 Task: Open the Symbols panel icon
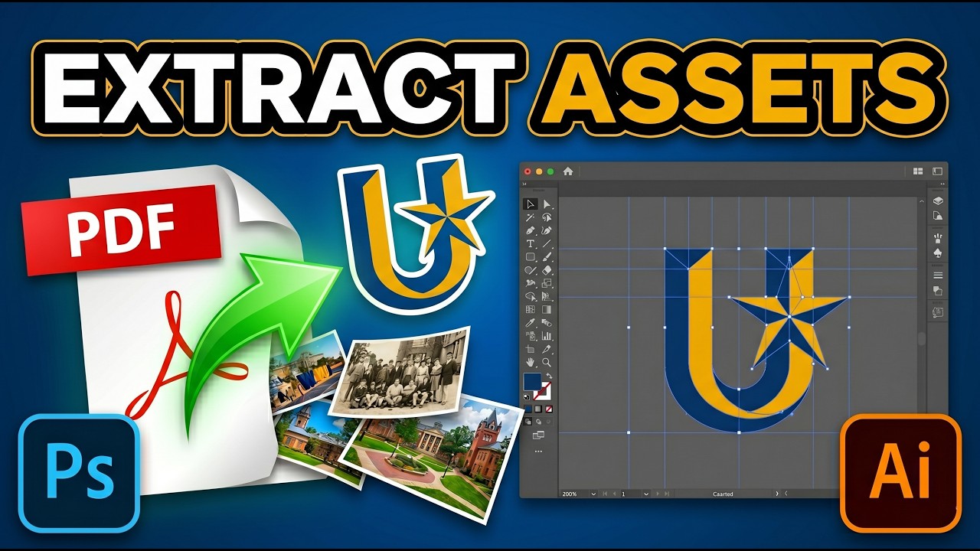938,253
